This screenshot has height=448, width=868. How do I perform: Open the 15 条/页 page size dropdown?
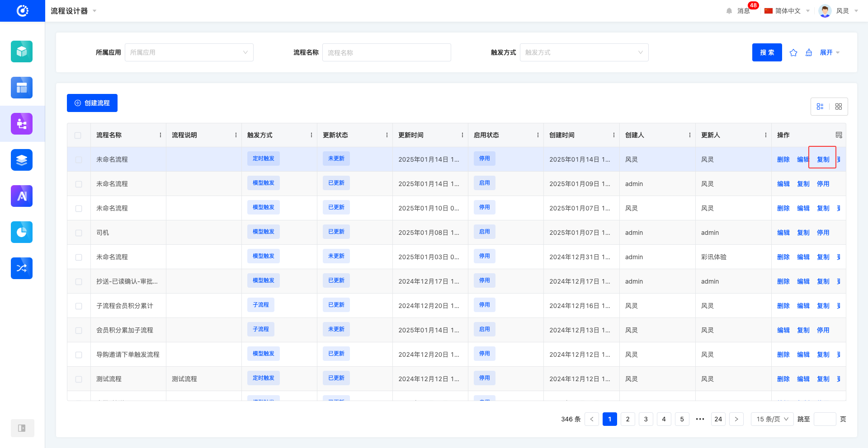[x=772, y=419]
